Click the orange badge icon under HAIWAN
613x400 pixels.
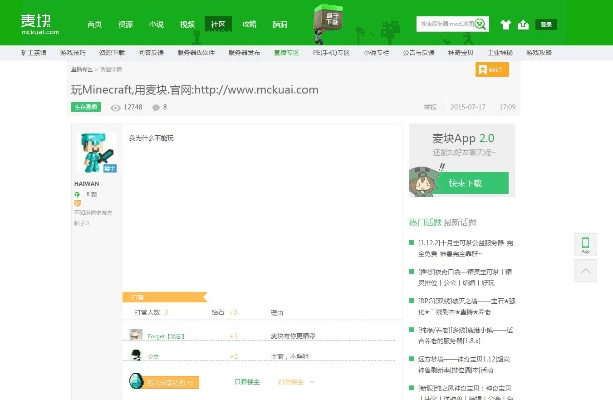77,203
